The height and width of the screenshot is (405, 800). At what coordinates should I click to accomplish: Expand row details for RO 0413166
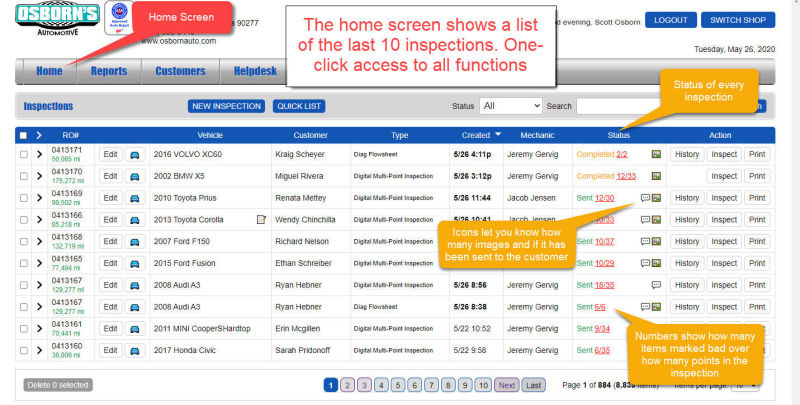(39, 220)
